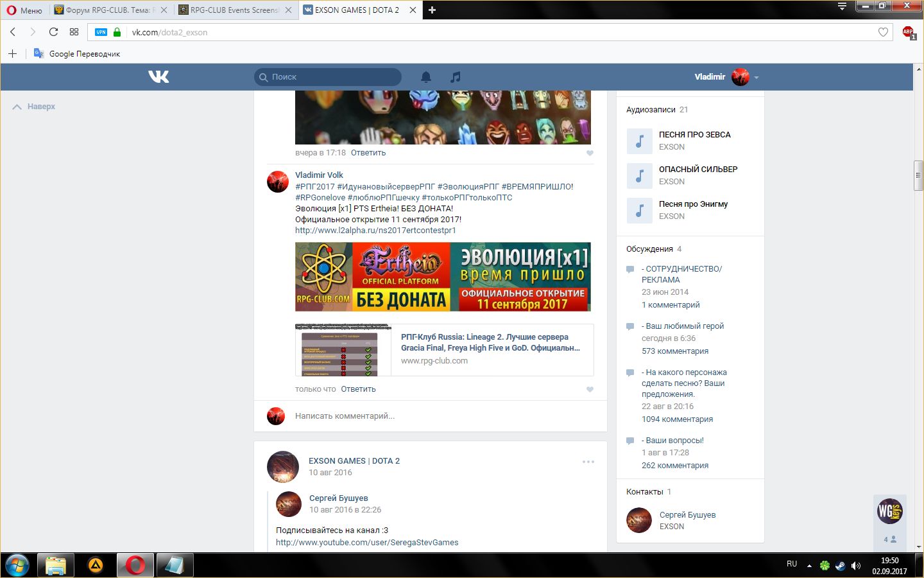The height and width of the screenshot is (578, 924).
Task: Click the WG keys chat bubble icon
Action: coord(890,512)
